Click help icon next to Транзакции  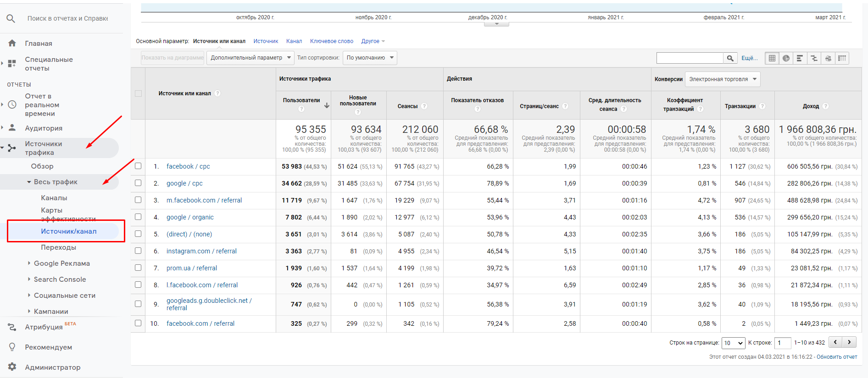coord(762,106)
